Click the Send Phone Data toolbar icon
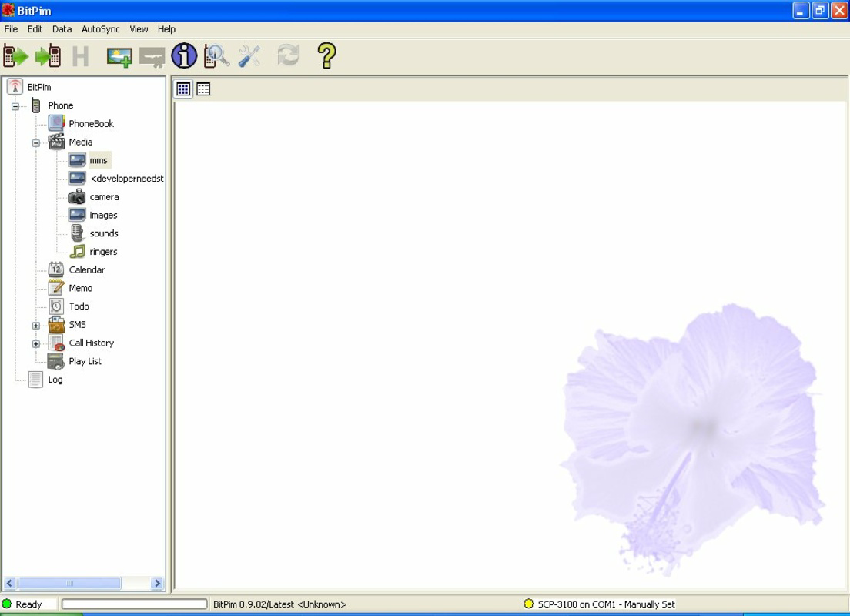The width and height of the screenshot is (850, 616). pyautogui.click(x=49, y=56)
